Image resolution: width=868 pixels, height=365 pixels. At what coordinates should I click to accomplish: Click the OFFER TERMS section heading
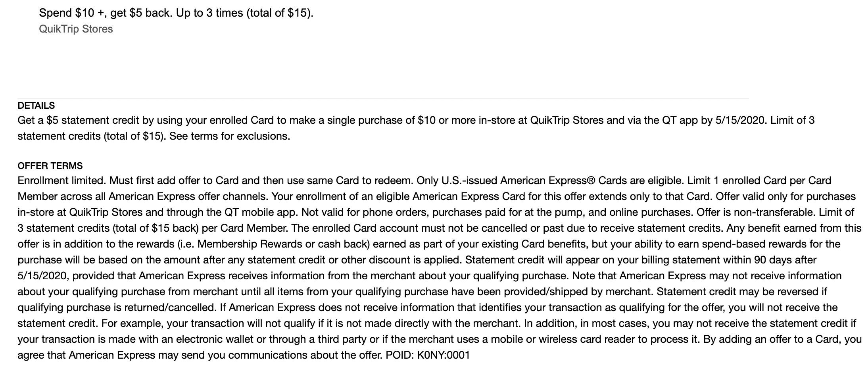[50, 165]
